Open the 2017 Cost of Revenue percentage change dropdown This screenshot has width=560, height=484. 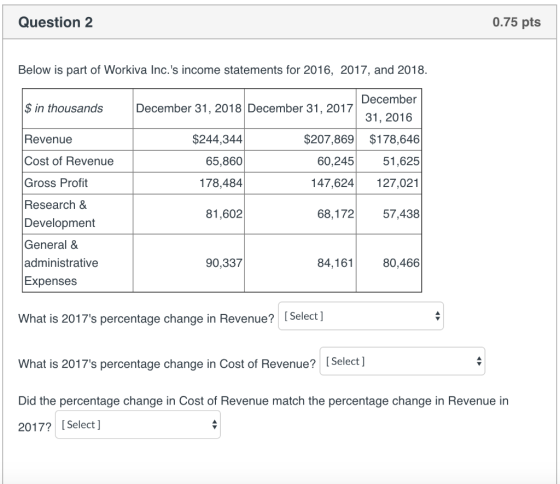click(x=402, y=361)
